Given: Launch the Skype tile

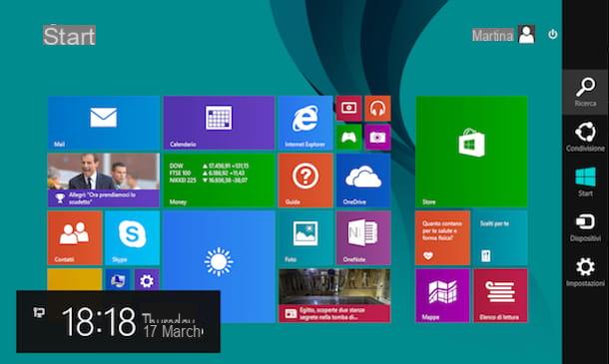Looking at the screenshot, I should [x=132, y=238].
